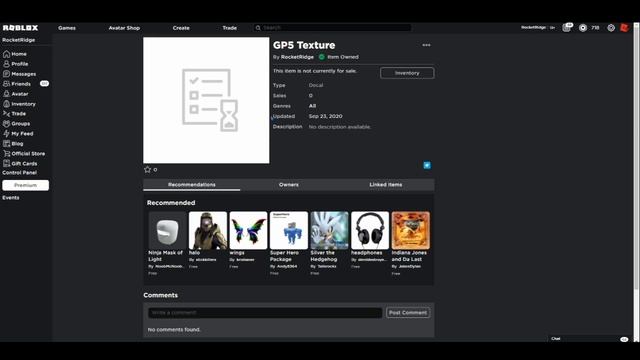The width and height of the screenshot is (640, 360).
Task: Open the Silver the Hedgehog thumbnail
Action: point(329,230)
